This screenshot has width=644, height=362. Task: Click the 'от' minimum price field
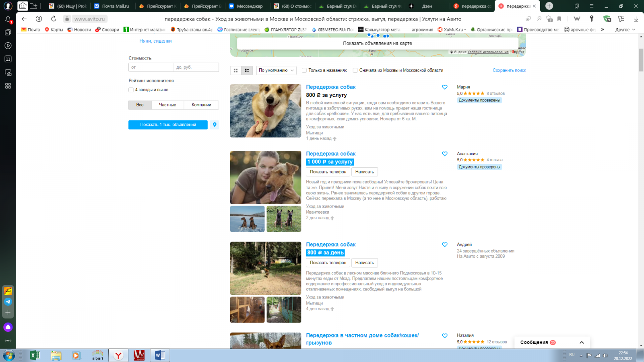[x=151, y=67]
